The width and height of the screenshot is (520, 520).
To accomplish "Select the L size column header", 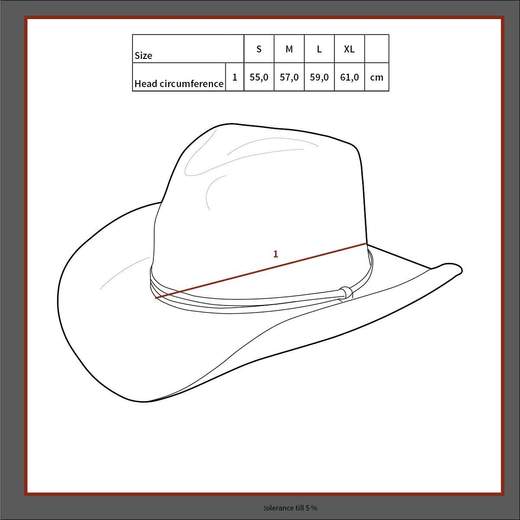I will (319, 49).
